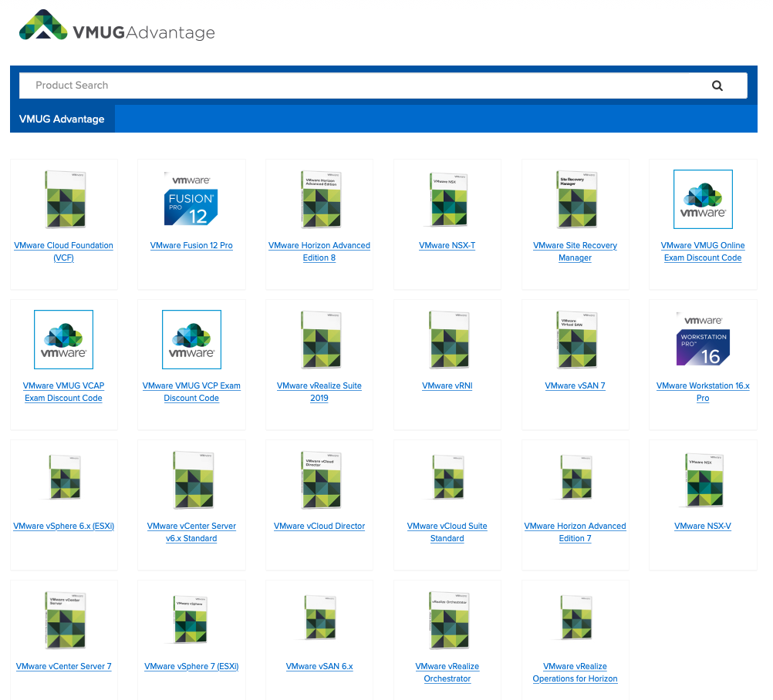This screenshot has height=700, width=773.
Task: Click the VMware NSX-T product box image
Action: 447,198
